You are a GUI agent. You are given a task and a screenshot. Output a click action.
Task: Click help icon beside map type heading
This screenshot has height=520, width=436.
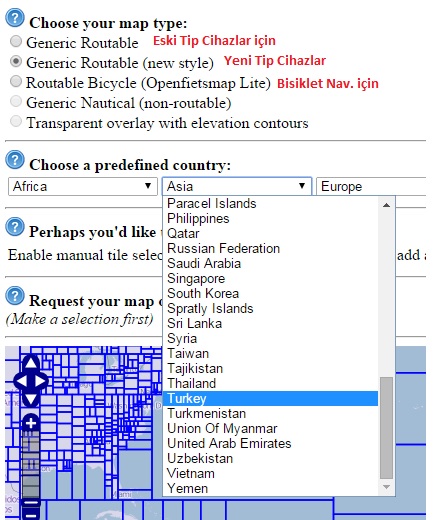pos(15,18)
